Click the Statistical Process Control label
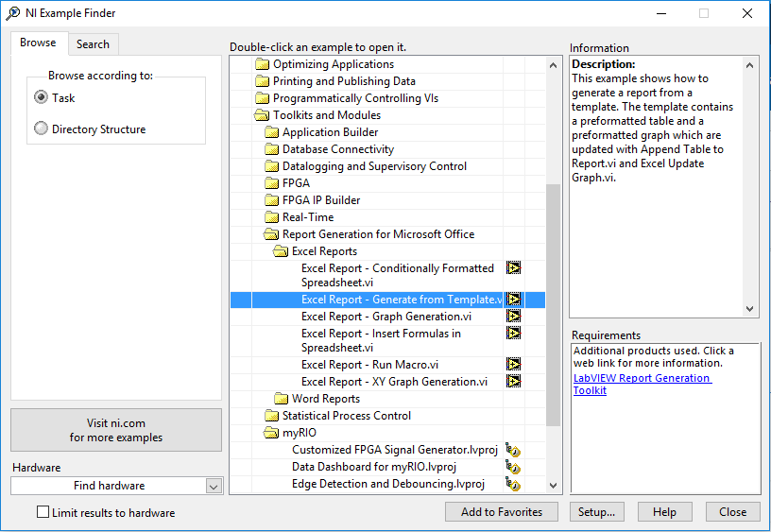 (347, 416)
